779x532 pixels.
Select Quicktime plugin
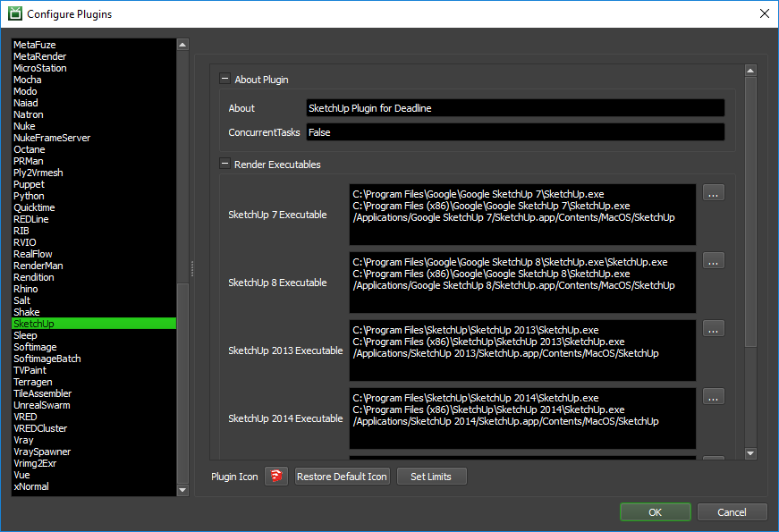[x=94, y=207]
